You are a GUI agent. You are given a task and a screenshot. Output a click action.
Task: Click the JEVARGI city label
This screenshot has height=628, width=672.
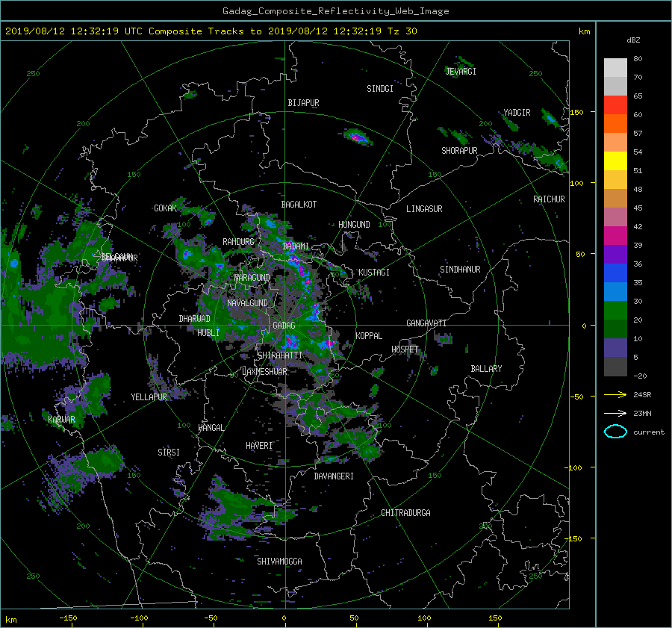click(461, 72)
